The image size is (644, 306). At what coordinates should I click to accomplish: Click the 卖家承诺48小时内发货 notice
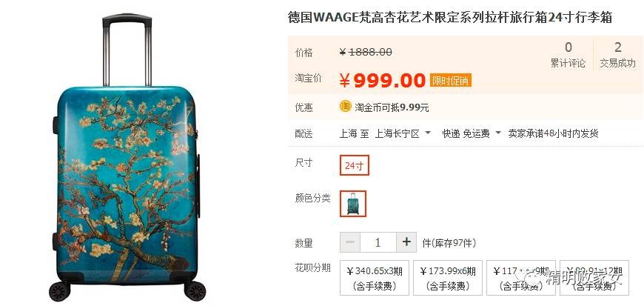[553, 133]
